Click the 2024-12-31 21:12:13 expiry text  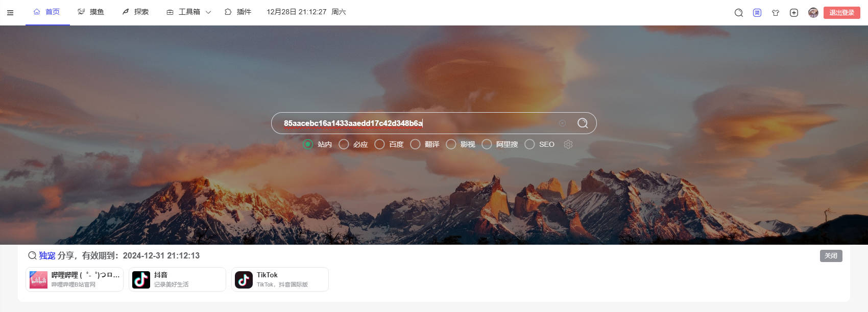(x=161, y=255)
